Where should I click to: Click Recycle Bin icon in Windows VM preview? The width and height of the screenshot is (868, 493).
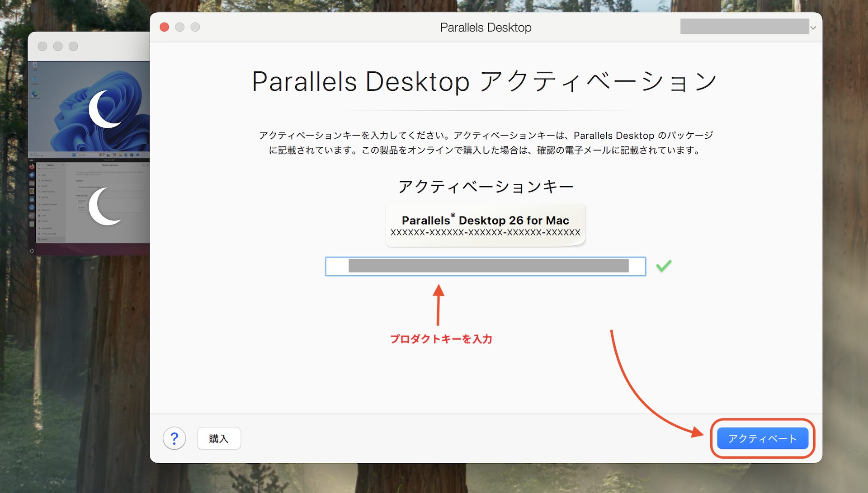35,66
